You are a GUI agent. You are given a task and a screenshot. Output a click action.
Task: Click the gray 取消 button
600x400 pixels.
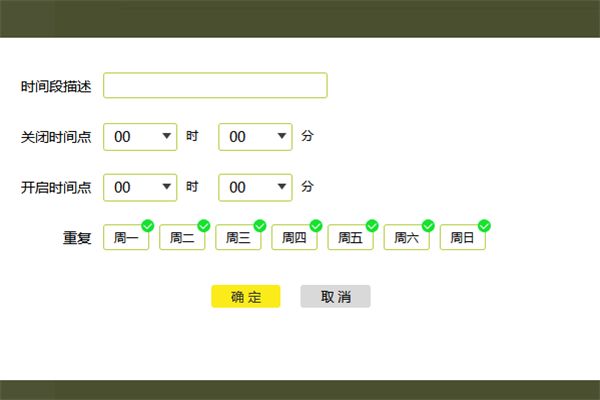(335, 297)
